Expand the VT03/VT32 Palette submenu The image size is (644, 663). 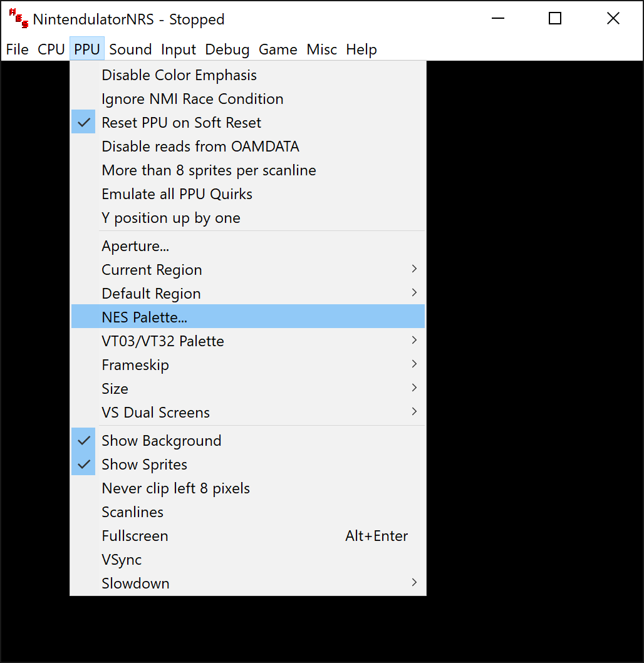click(248, 341)
